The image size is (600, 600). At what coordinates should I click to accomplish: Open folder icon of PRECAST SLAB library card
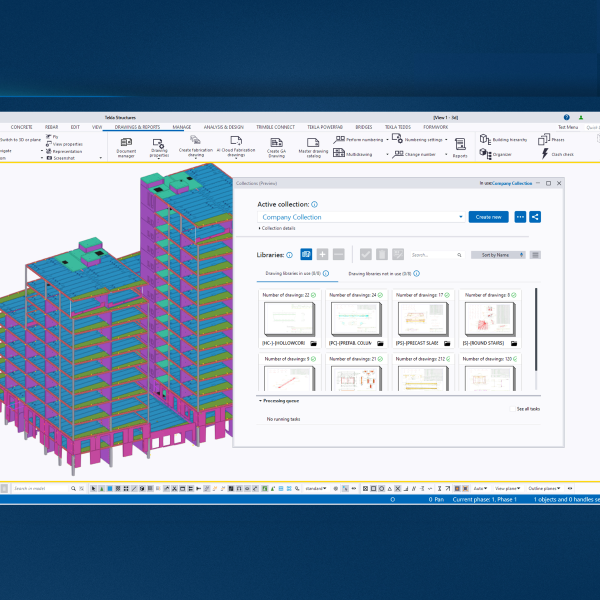pyautogui.click(x=447, y=343)
